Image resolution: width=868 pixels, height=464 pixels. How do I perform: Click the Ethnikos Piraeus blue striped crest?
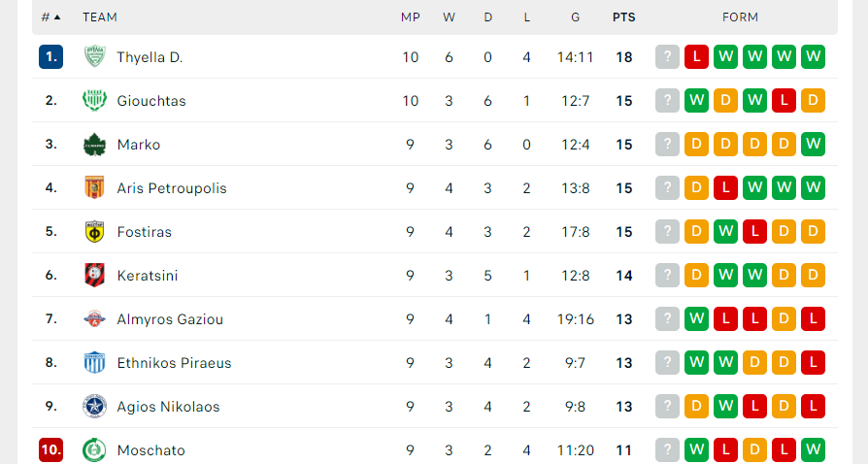94,363
